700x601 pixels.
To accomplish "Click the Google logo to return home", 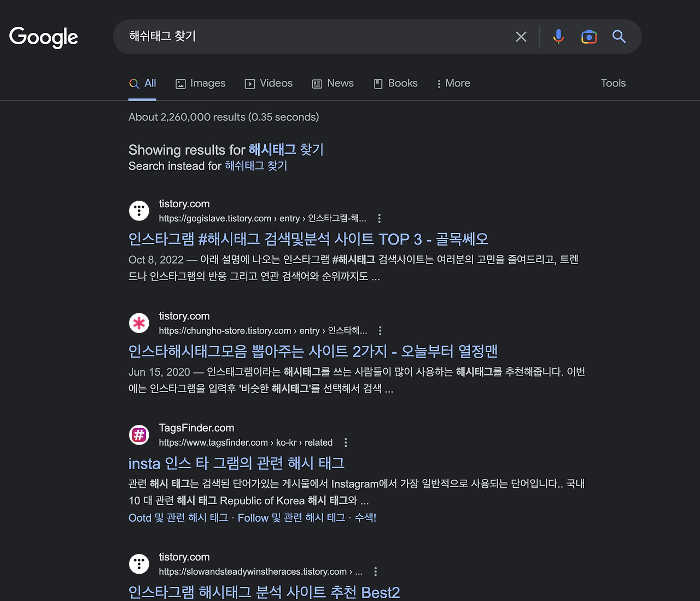I will click(x=43, y=37).
